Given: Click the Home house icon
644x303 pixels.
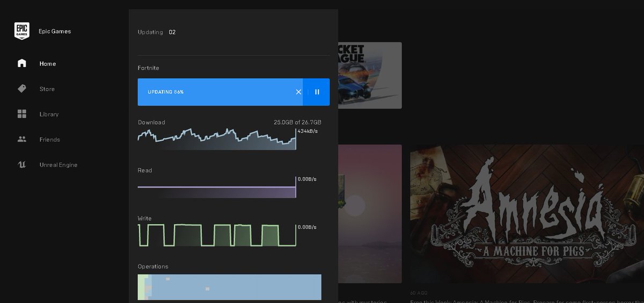Looking at the screenshot, I should point(22,63).
